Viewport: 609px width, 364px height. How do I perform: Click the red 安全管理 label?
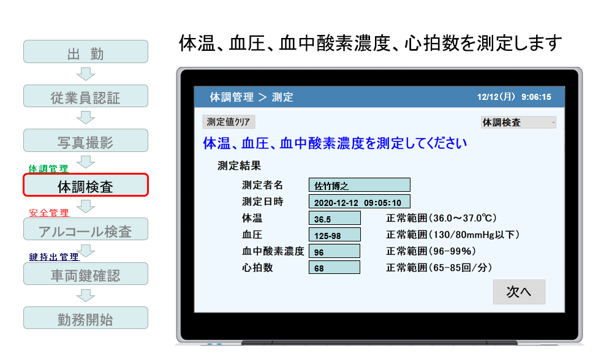[x=50, y=213]
